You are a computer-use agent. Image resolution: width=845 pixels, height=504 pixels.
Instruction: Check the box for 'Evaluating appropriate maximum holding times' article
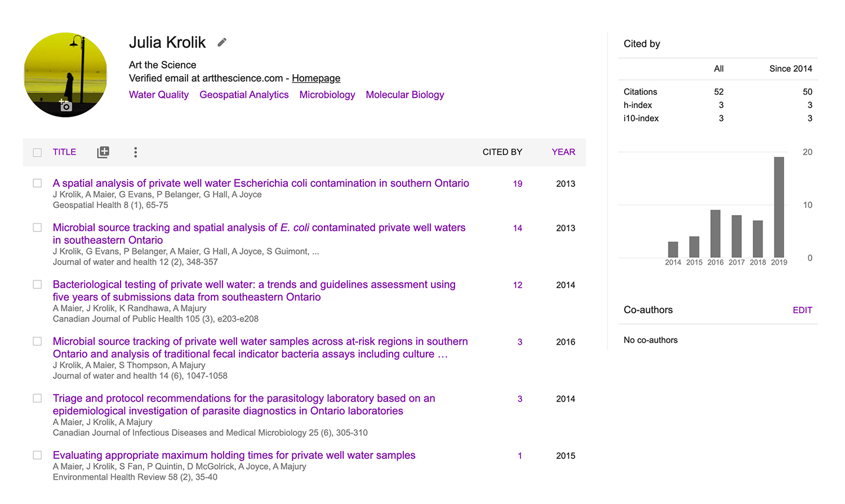[x=37, y=455]
